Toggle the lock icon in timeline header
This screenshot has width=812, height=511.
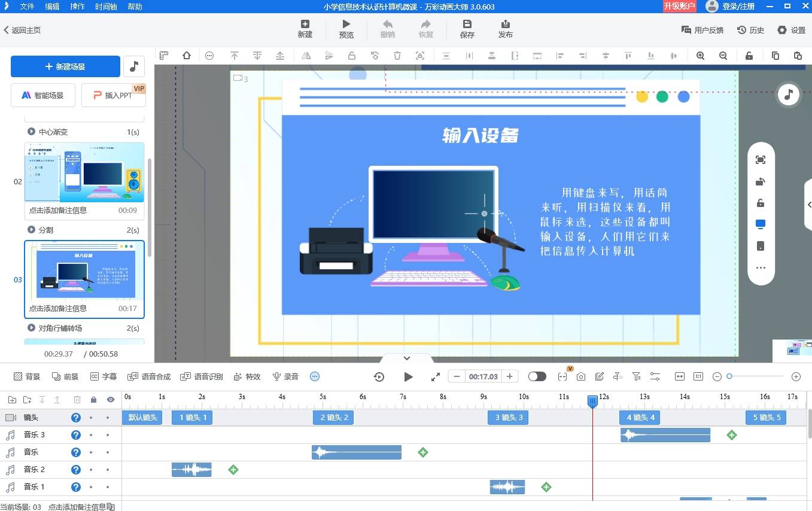(93, 400)
